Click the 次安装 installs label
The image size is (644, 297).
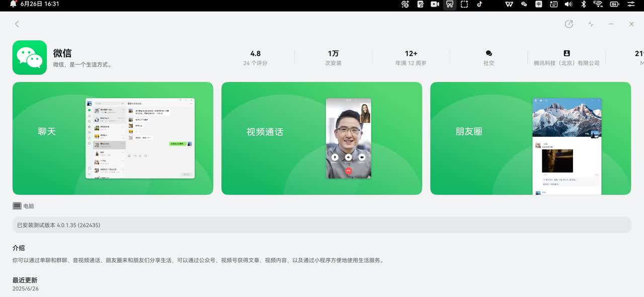(x=333, y=63)
